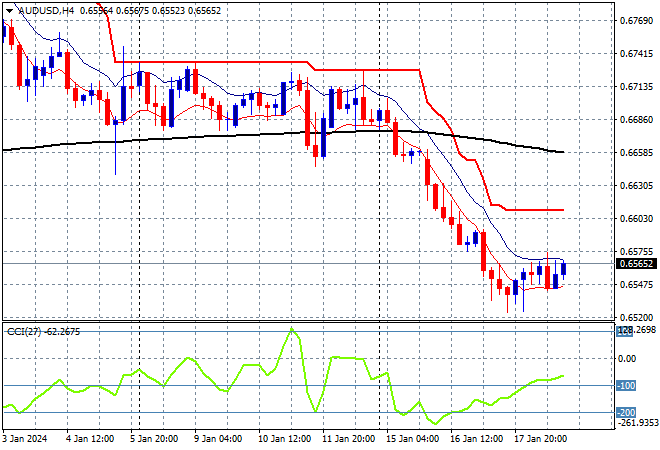Viewport: 660px width, 450px height.
Task: Select the 0.66030 price axis label
Action: pos(636,218)
